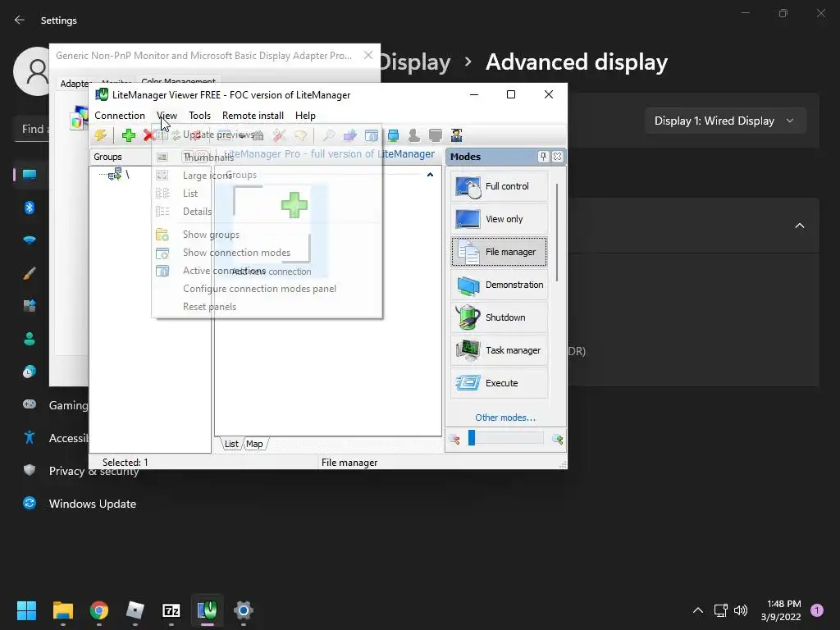This screenshot has width=840, height=630.
Task: Click zoom-in icon below Modes panel
Action: [x=557, y=440]
